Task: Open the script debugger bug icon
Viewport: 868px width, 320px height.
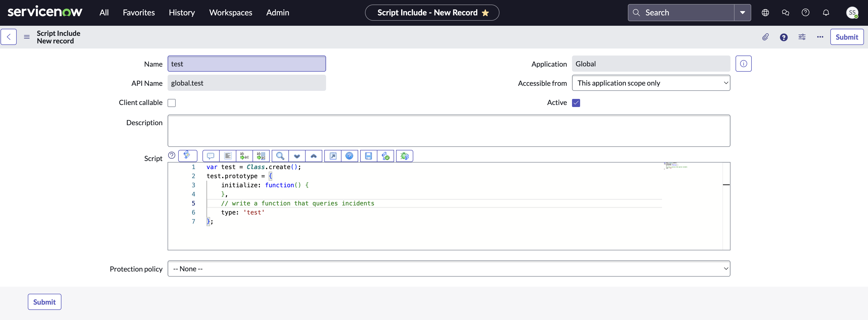Action: tap(404, 156)
